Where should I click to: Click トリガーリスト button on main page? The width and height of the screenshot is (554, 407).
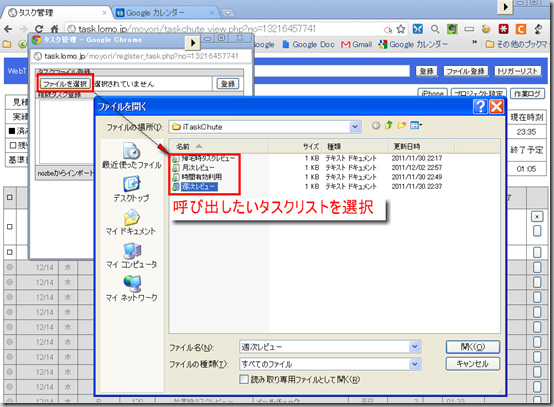coord(518,71)
